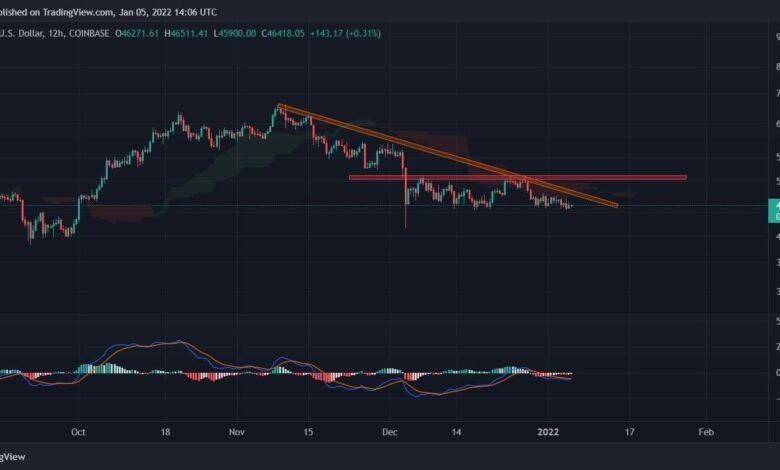This screenshot has height=470, width=780.
Task: Click the Nov label on the time axis
Action: tap(237, 432)
